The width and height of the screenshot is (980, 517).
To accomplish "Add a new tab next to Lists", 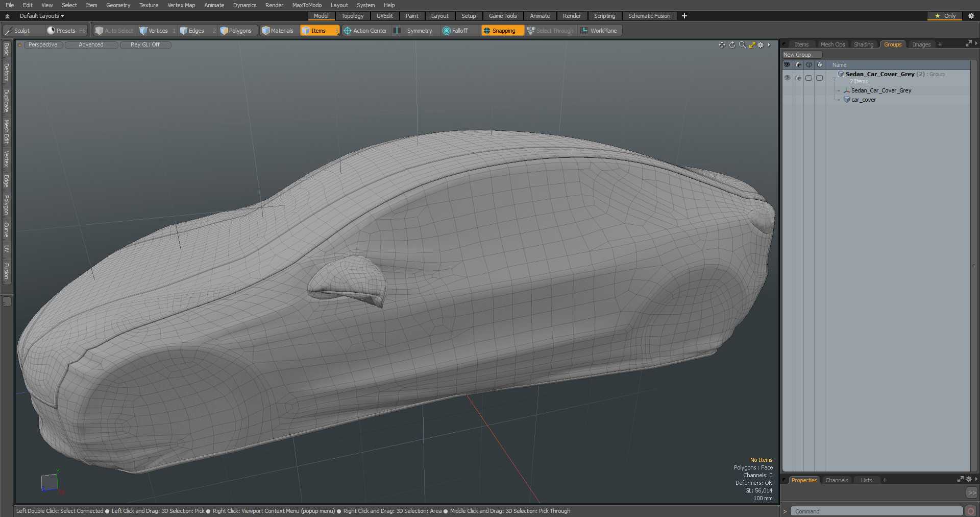I will pyautogui.click(x=885, y=480).
